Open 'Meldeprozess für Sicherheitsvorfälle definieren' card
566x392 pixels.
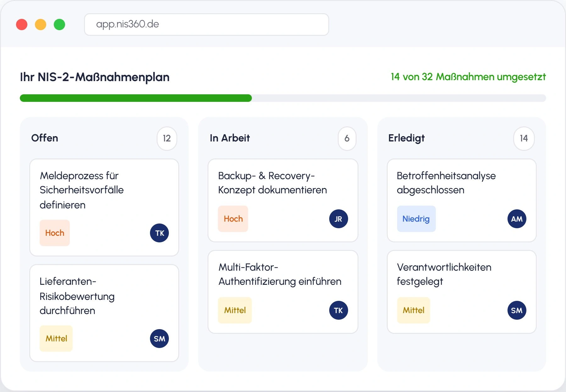(104, 207)
